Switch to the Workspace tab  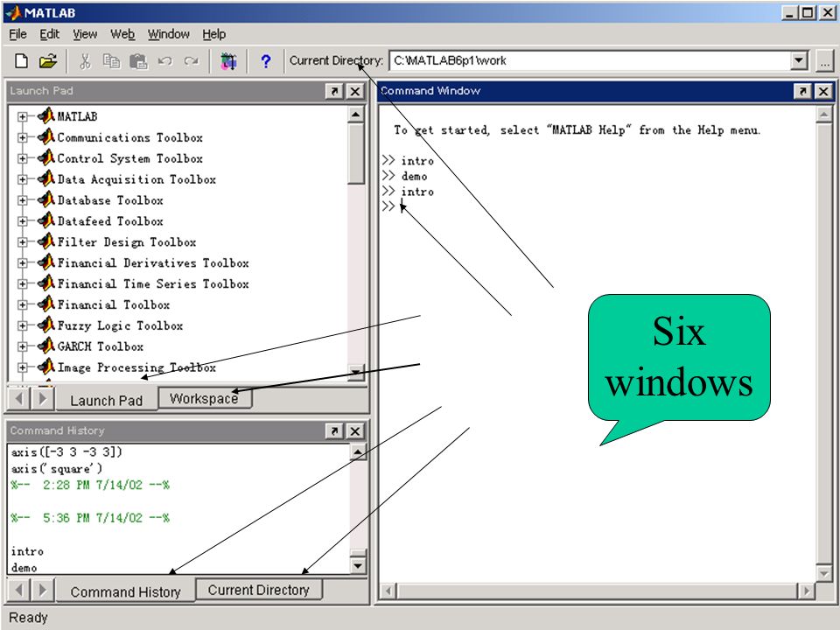point(204,398)
